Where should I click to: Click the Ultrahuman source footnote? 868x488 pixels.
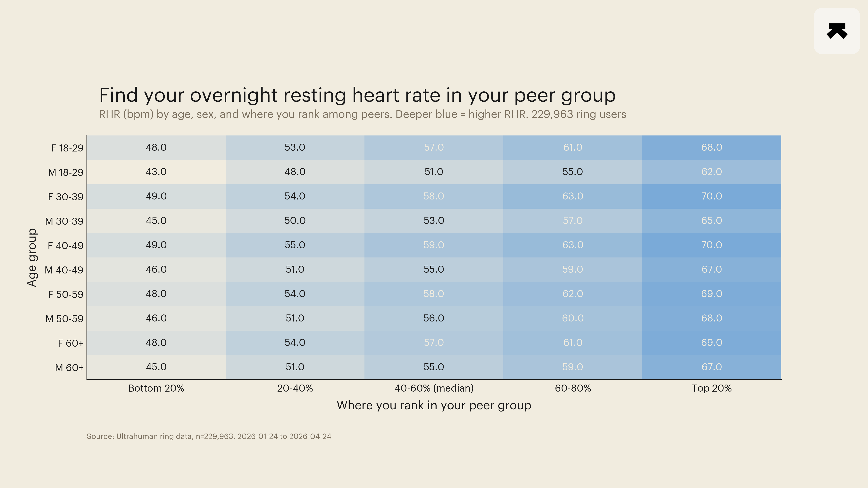click(209, 436)
